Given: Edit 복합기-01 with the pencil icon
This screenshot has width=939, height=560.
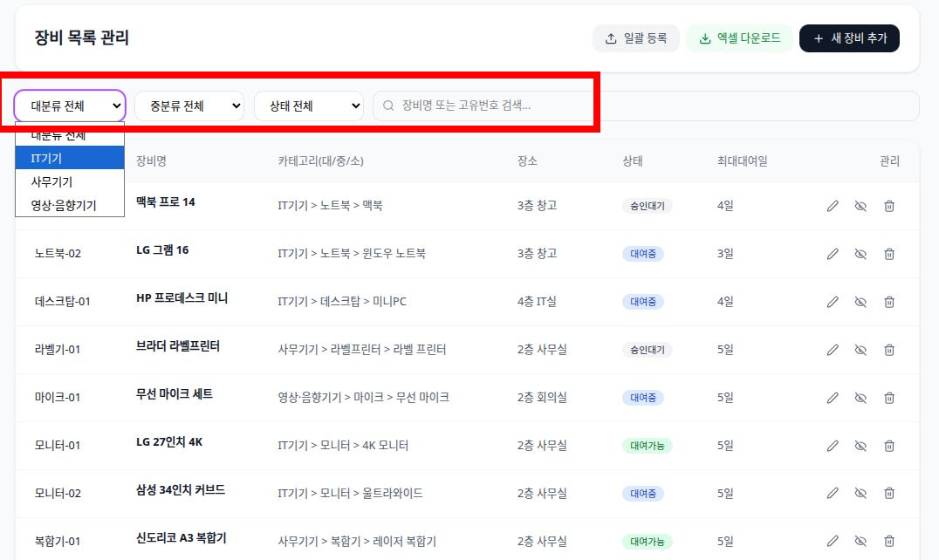Looking at the screenshot, I should click(x=833, y=541).
